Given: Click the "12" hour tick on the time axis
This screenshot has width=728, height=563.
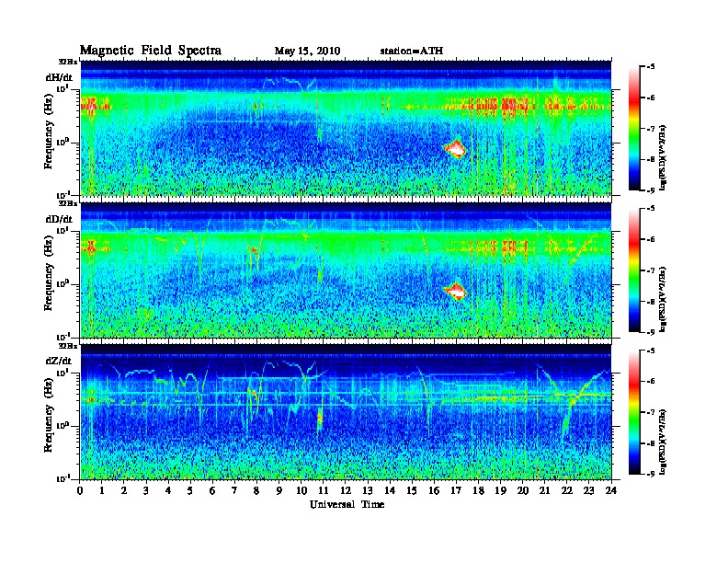Looking at the screenshot, I should click(346, 490).
